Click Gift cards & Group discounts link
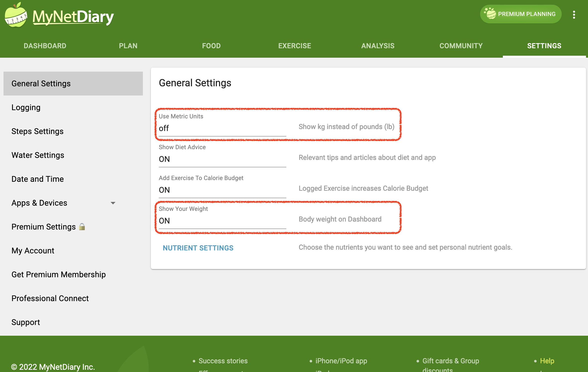This screenshot has width=588, height=372. (x=451, y=365)
